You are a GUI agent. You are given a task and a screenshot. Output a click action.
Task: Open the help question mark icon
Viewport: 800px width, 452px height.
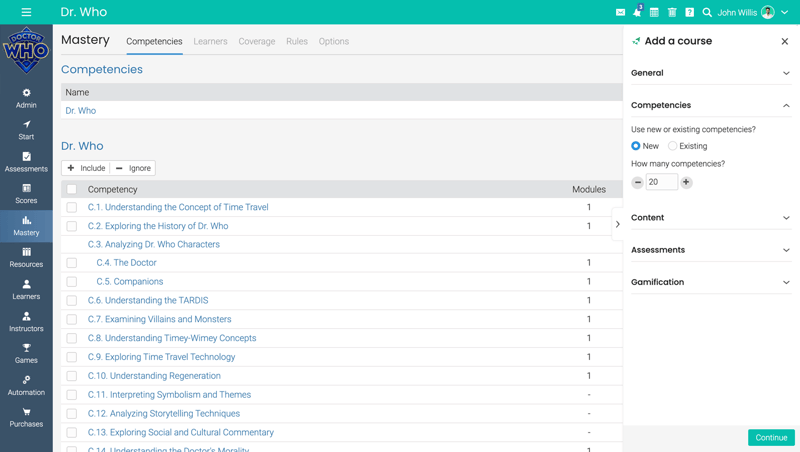point(689,12)
